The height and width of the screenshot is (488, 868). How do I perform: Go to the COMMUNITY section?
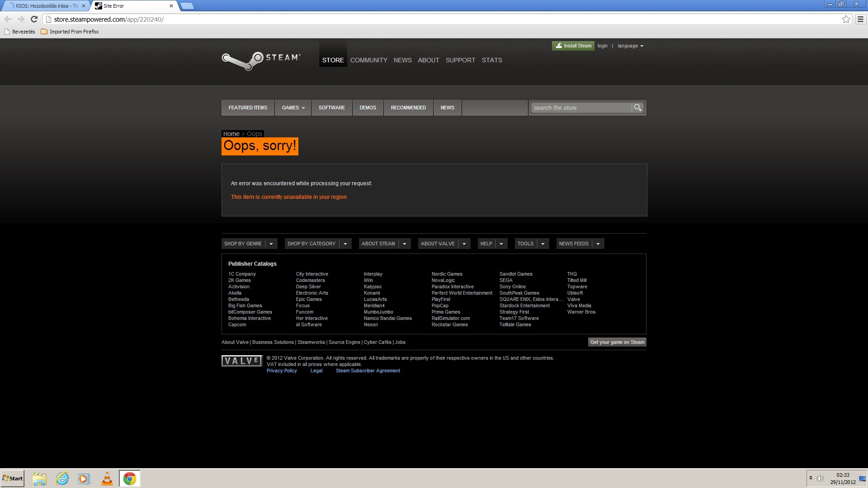click(x=369, y=60)
